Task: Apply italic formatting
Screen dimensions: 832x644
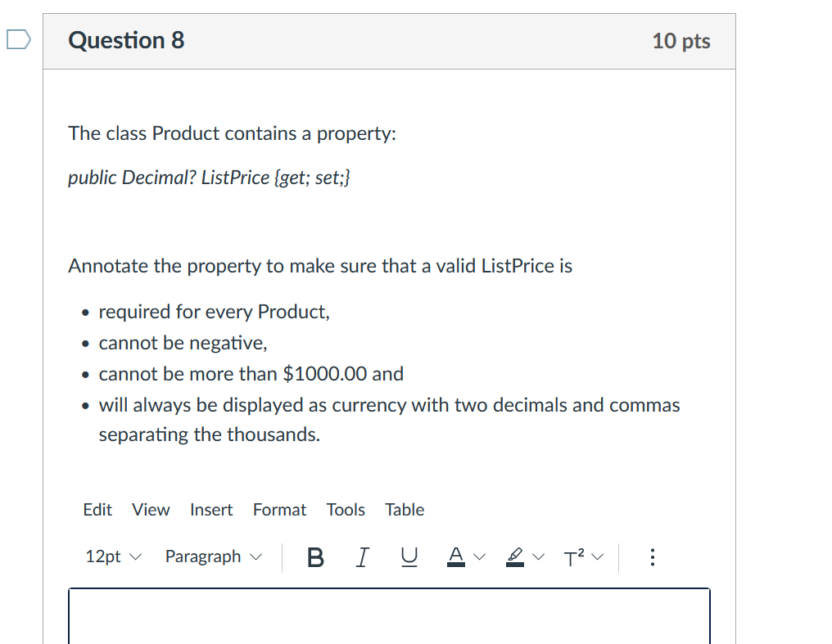Action: point(362,557)
